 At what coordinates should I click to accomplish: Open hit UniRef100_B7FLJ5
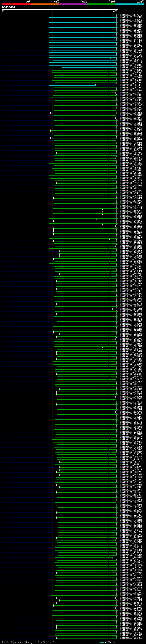point(131,15)
